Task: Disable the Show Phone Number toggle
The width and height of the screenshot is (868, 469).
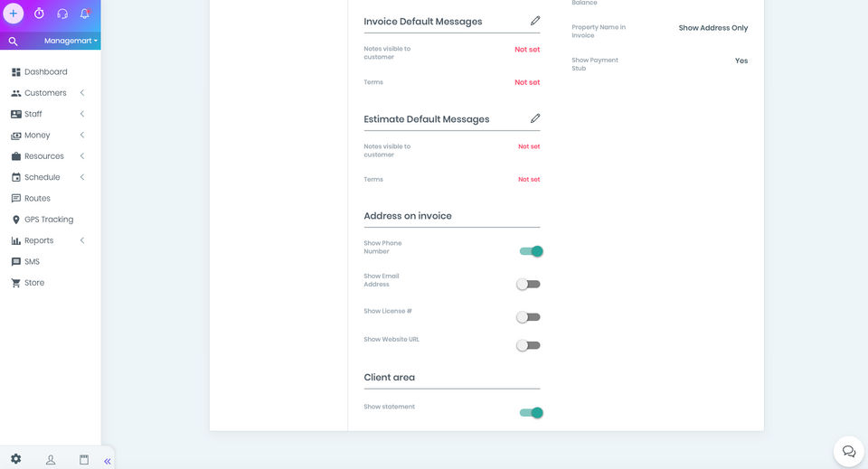Action: tap(531, 251)
